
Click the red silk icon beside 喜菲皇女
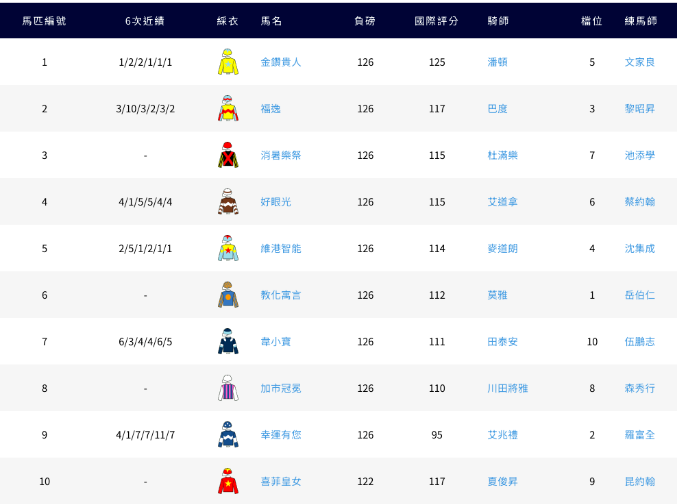point(228,481)
